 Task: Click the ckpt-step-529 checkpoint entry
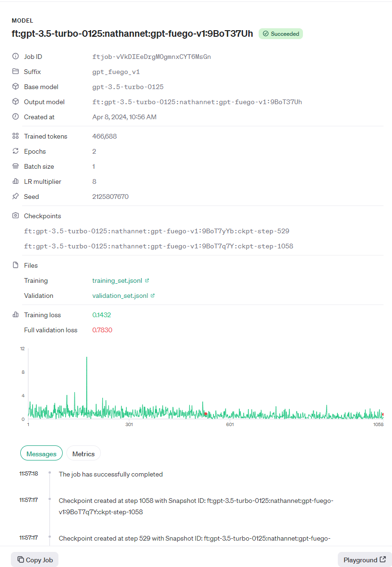(157, 231)
